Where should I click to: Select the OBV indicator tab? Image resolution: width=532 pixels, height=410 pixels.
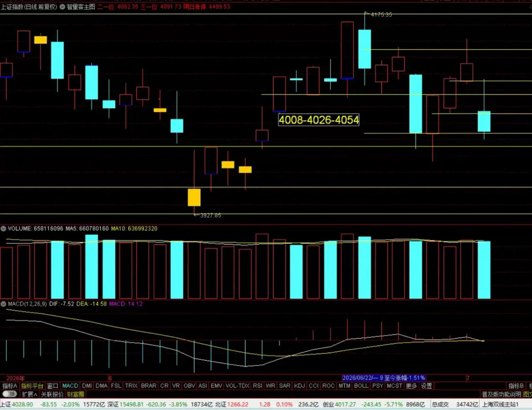click(189, 386)
